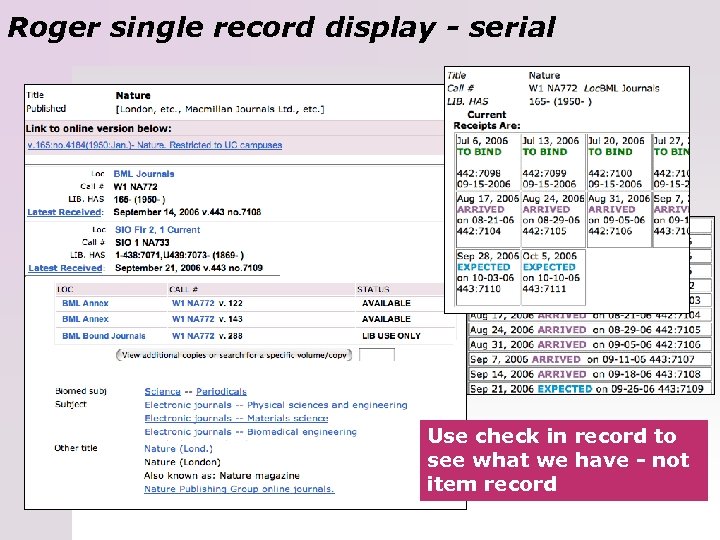The height and width of the screenshot is (540, 720).
Task: Click the Jul 20, 2006 TO BIND receipt cell
Action: point(619,162)
